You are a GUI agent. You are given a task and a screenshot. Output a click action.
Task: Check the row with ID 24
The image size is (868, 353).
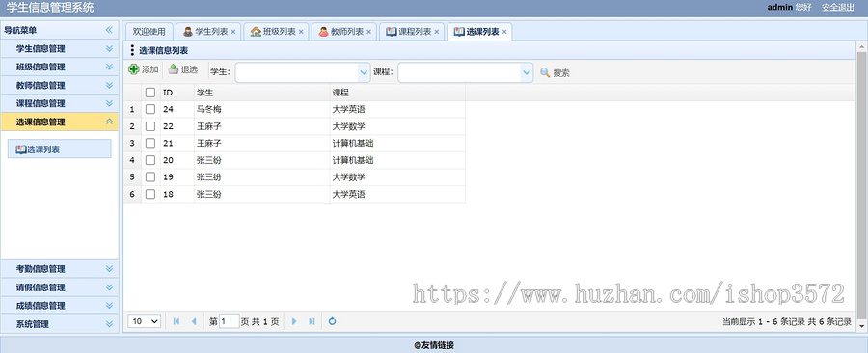(150, 110)
